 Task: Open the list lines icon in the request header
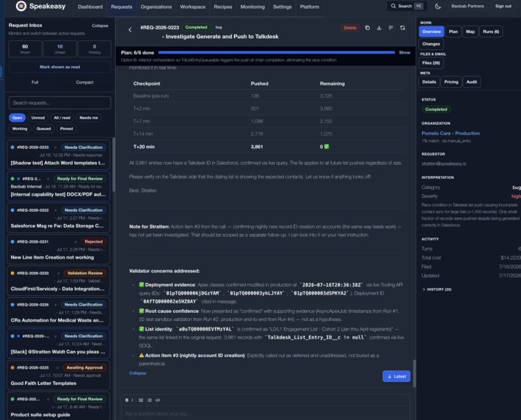pyautogui.click(x=390, y=28)
